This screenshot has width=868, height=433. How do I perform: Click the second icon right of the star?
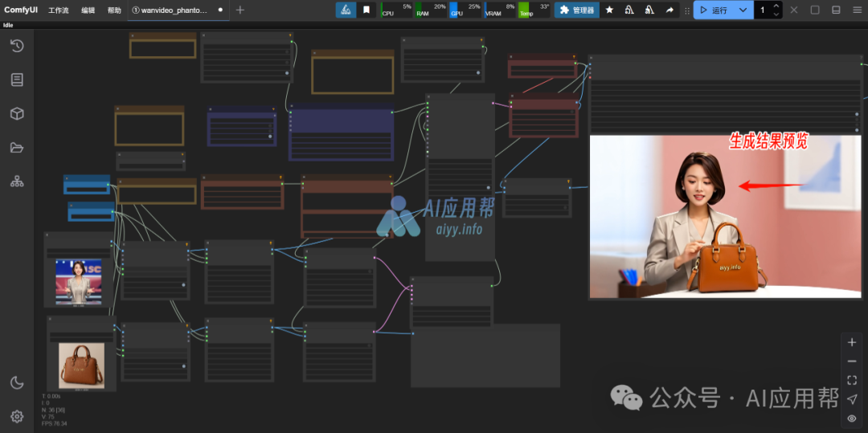click(649, 10)
